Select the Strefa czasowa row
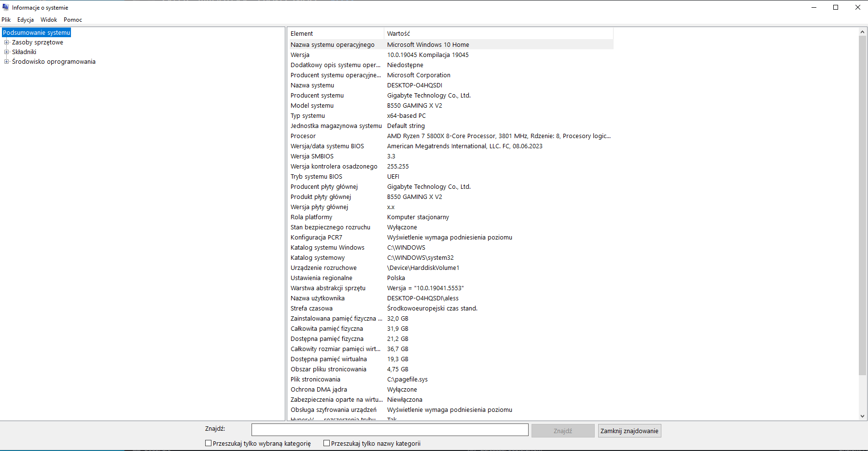Image resolution: width=868 pixels, height=451 pixels. click(450, 308)
